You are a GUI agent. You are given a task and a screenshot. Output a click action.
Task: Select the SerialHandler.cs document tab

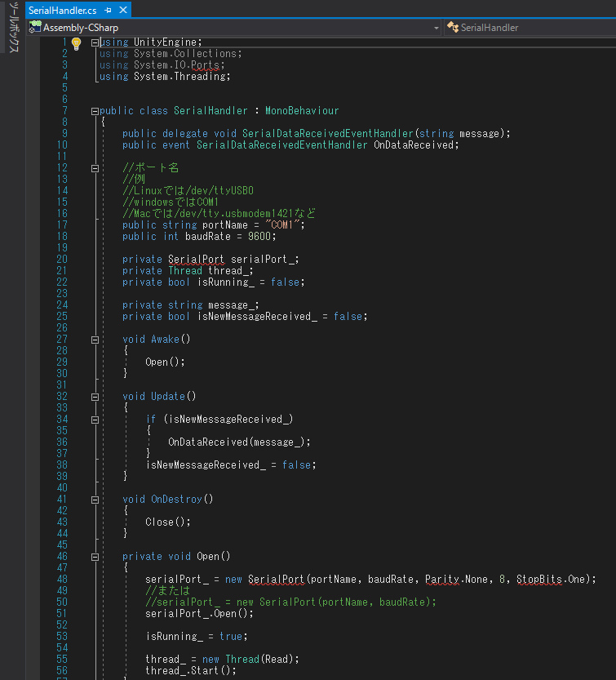[x=62, y=11]
